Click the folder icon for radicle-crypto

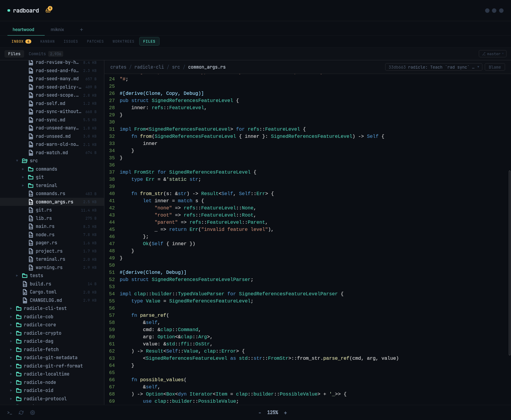click(x=19, y=333)
